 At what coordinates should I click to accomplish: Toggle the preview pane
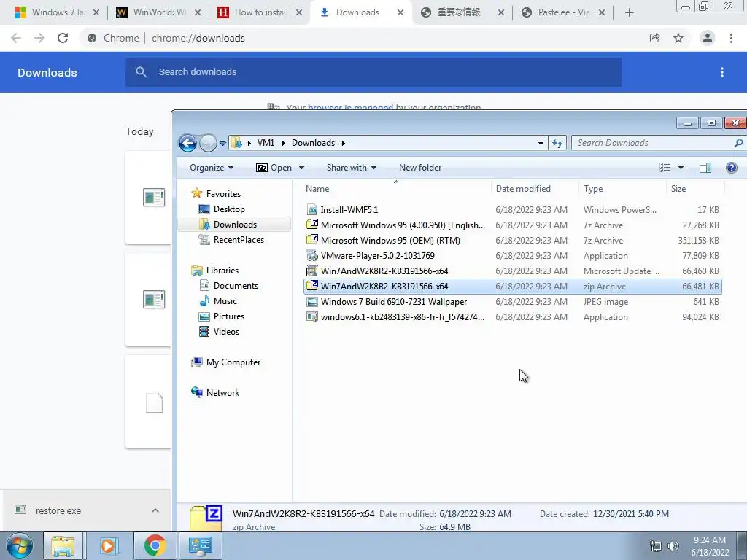coord(705,168)
